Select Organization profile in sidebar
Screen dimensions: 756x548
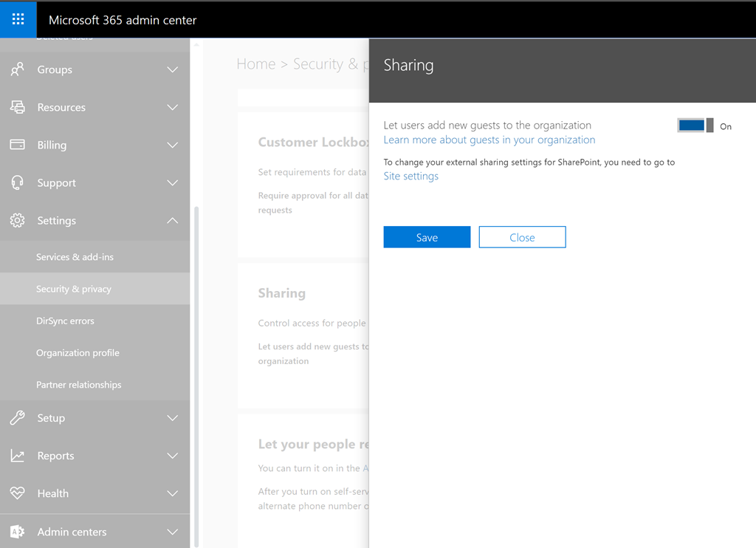click(x=78, y=353)
